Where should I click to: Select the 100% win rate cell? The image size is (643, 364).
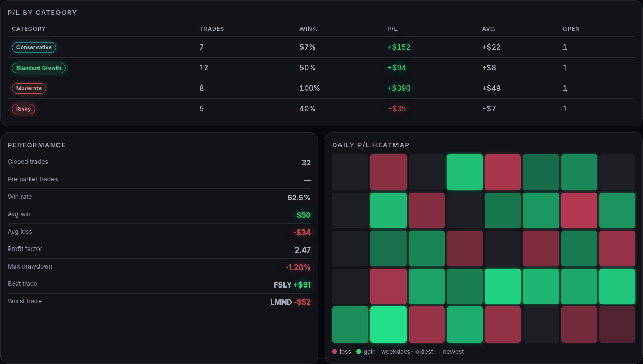tap(310, 88)
